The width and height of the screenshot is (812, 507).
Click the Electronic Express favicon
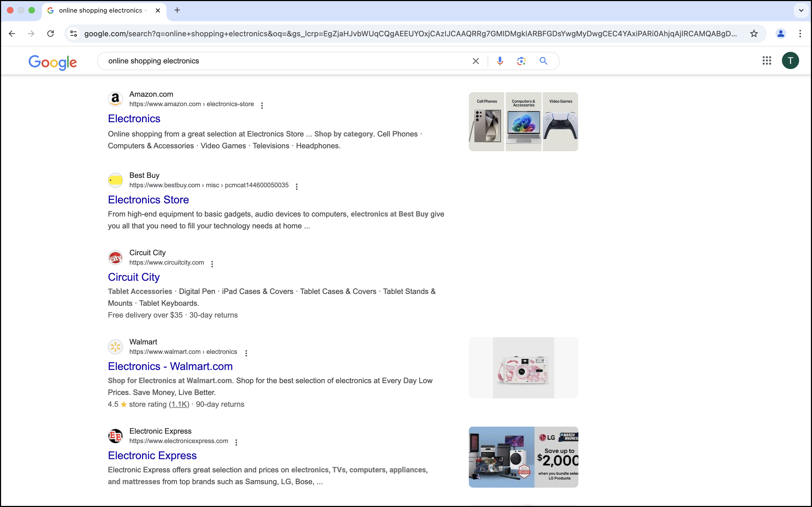pos(115,436)
